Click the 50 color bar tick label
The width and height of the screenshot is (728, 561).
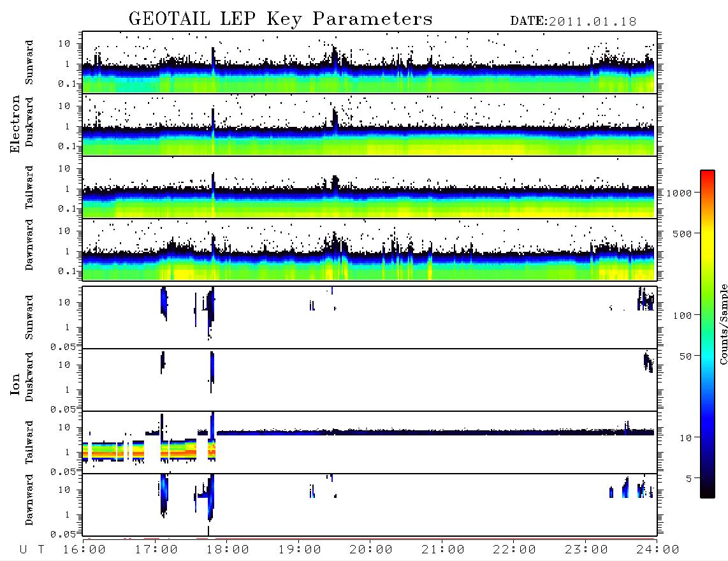685,356
